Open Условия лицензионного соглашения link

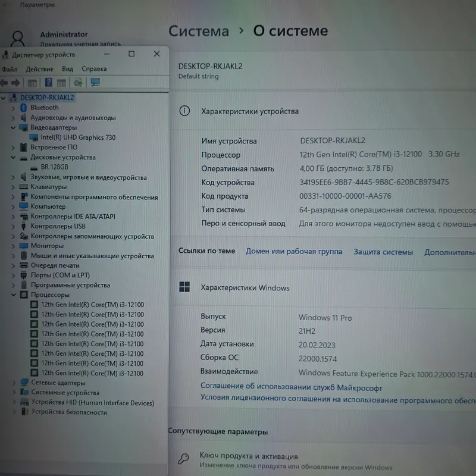[x=338, y=399]
